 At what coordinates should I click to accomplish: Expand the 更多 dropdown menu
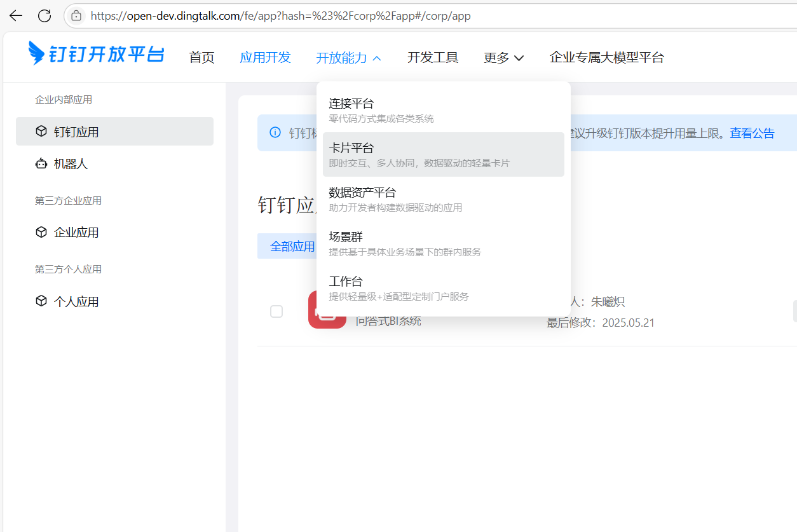pyautogui.click(x=503, y=58)
